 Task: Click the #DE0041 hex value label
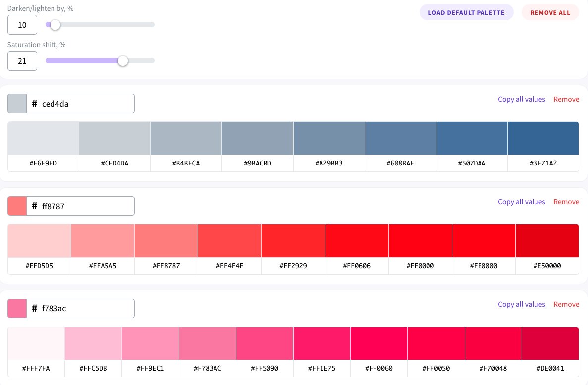(550, 368)
